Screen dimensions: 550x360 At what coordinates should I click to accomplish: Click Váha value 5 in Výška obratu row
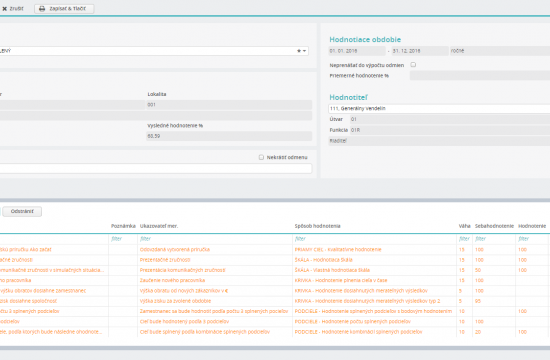465,291
